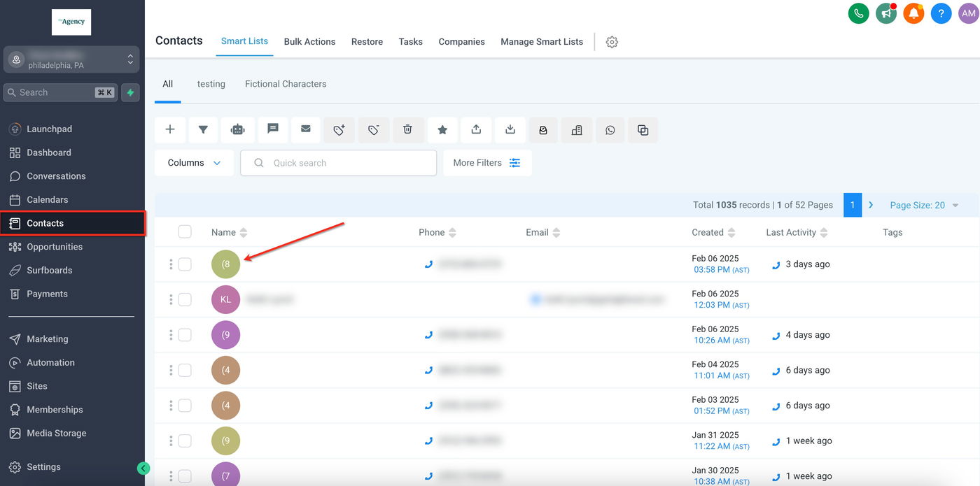Viewport: 980px width, 486px height.
Task: Sort table by Phone column arrows
Action: click(452, 233)
